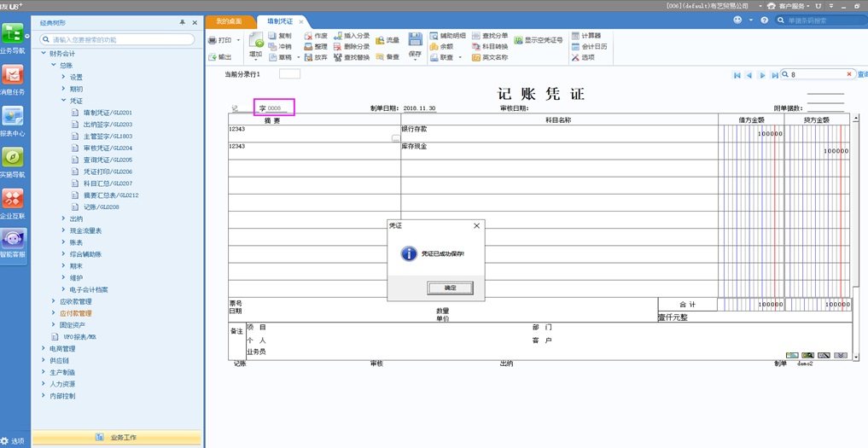The width and height of the screenshot is (868, 448).
Task: Click the 草稿 draft icon
Action: (272, 57)
